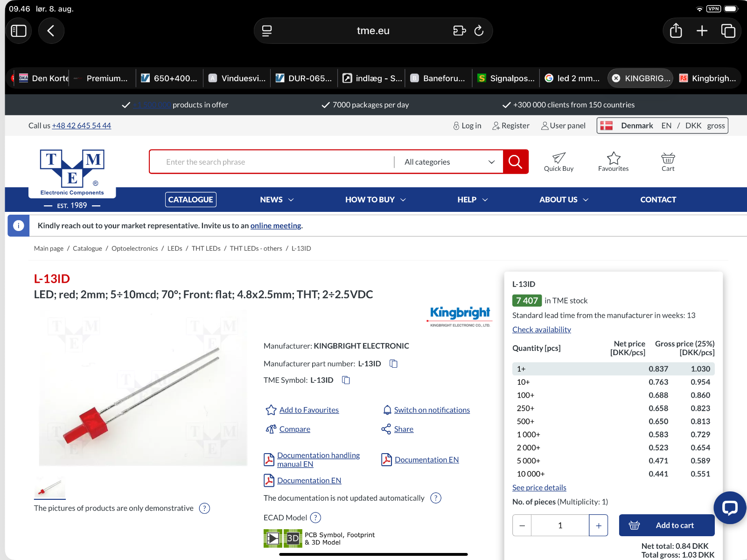Image resolution: width=747 pixels, height=560 pixels.
Task: Click the Kingbright manufacturer logo
Action: (460, 316)
